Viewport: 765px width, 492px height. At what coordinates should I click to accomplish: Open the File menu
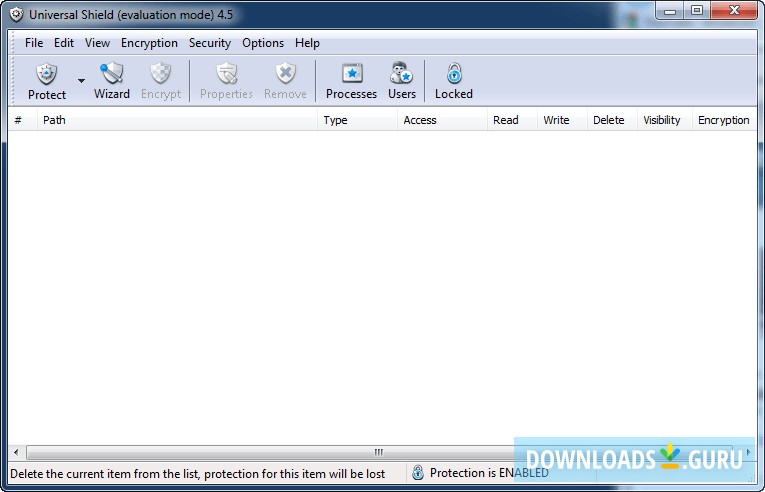click(34, 43)
